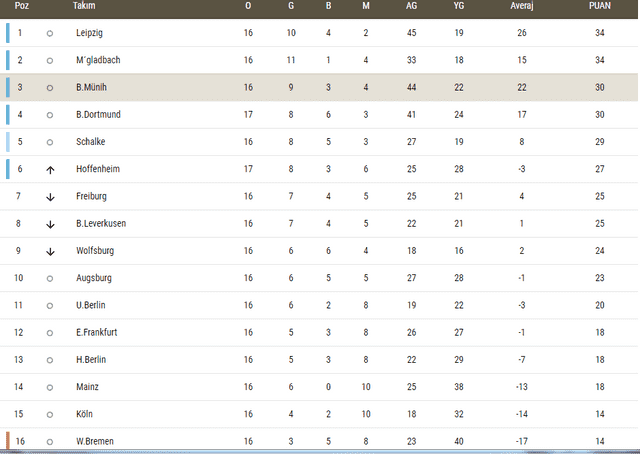640x454 pixels.
Task: Click the circle status icon beside W.Bremen
Action: coord(50,442)
